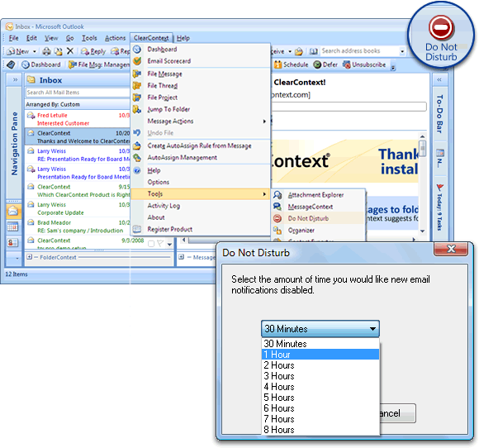The height and width of the screenshot is (448, 479).
Task: Open Mail in navigation pane
Action: pyautogui.click(x=13, y=211)
